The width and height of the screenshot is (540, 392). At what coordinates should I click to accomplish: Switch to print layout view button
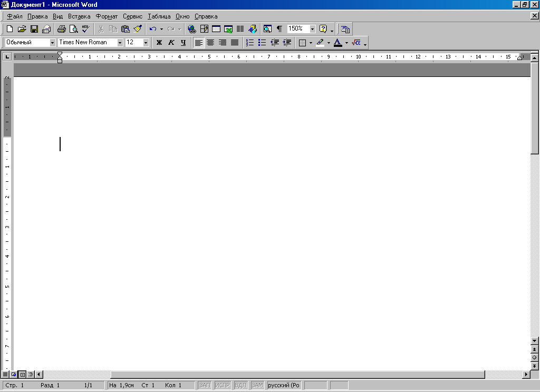tap(22, 374)
